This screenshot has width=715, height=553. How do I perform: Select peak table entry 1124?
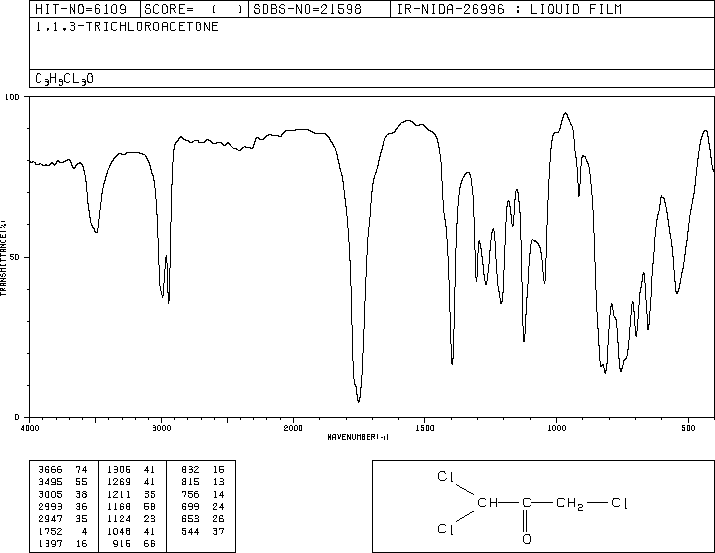(x=131, y=519)
